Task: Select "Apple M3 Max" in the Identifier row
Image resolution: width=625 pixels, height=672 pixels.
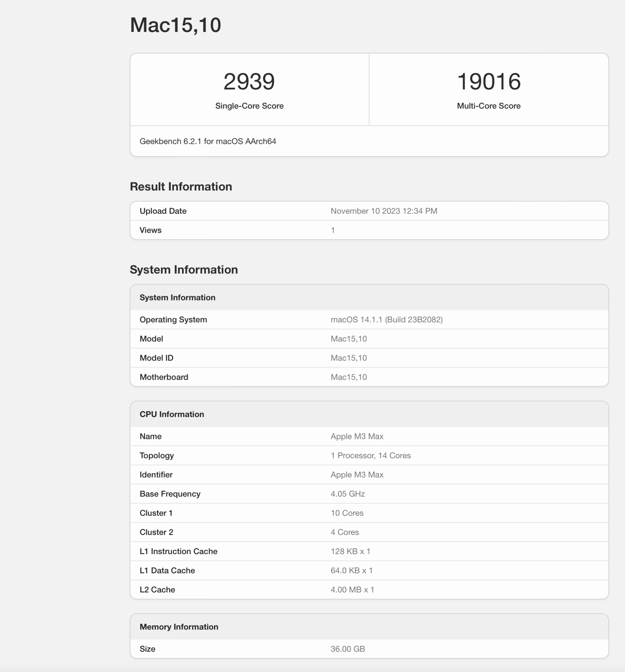Action: tap(357, 474)
